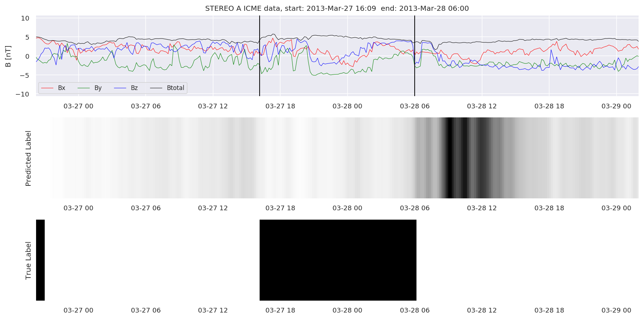Click '03-28 00' tick under the B field plot
The image size is (644, 319).
click(347, 106)
